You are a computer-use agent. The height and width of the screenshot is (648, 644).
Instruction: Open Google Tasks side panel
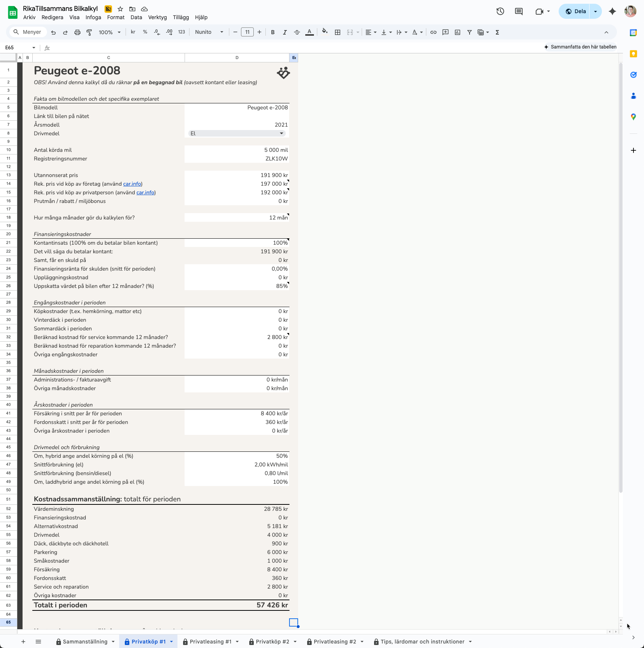coord(633,75)
